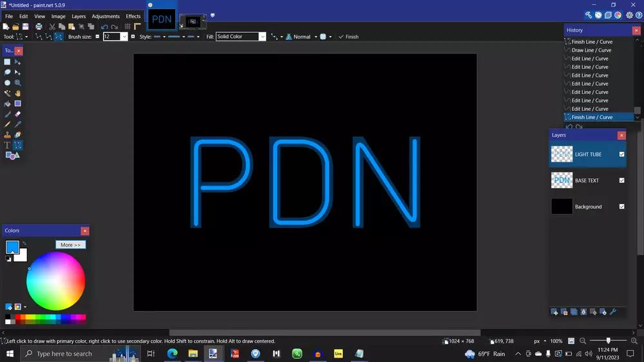This screenshot has width=644, height=362.
Task: Click the Undo arrow in toolbar
Action: (104, 26)
